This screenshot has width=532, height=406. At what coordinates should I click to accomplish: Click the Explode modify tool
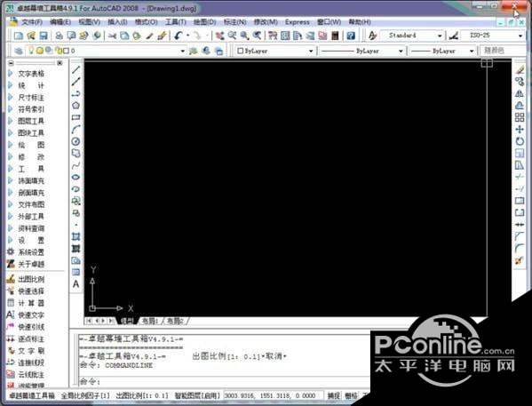pyautogui.click(x=520, y=260)
